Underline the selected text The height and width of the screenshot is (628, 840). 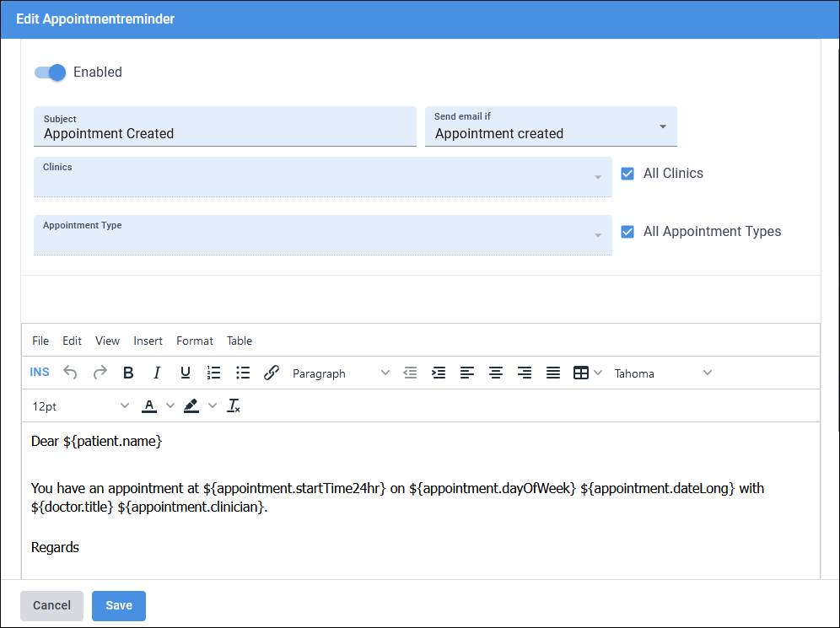[185, 373]
